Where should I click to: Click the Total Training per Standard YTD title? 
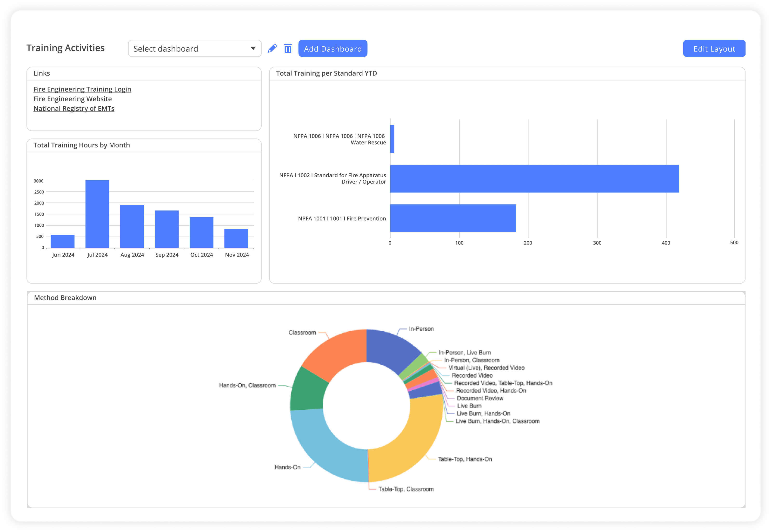coord(326,73)
